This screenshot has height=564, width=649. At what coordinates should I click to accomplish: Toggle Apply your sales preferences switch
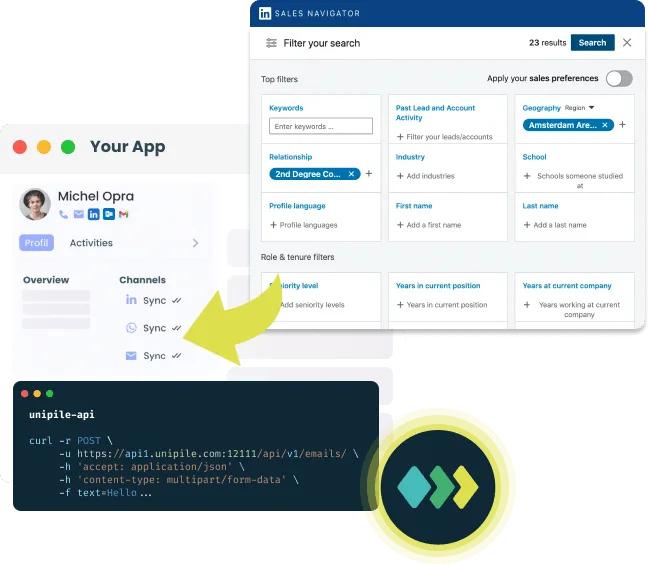[x=619, y=78]
